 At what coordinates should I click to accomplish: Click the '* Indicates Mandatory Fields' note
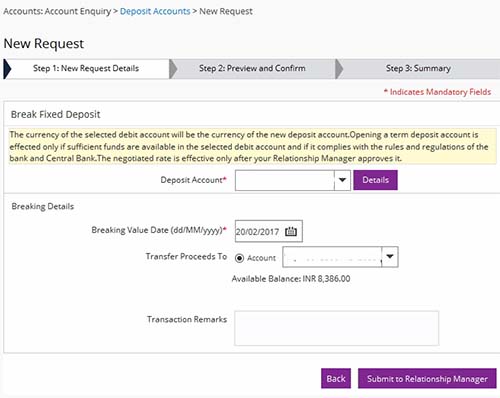tap(437, 92)
